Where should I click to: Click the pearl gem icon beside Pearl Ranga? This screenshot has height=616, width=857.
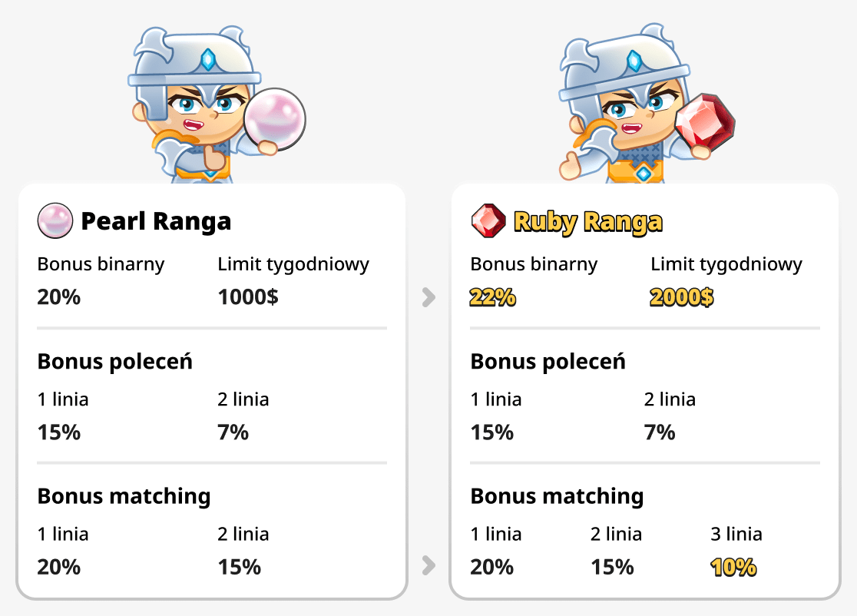tap(54, 221)
